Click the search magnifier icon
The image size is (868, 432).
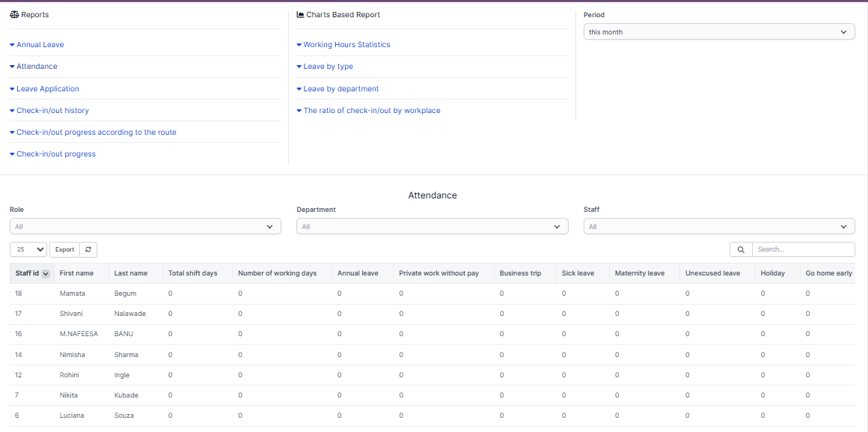[x=740, y=249]
